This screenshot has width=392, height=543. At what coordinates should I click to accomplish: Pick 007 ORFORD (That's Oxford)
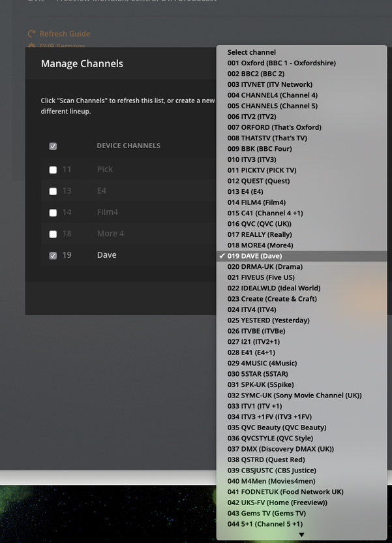pos(302,127)
